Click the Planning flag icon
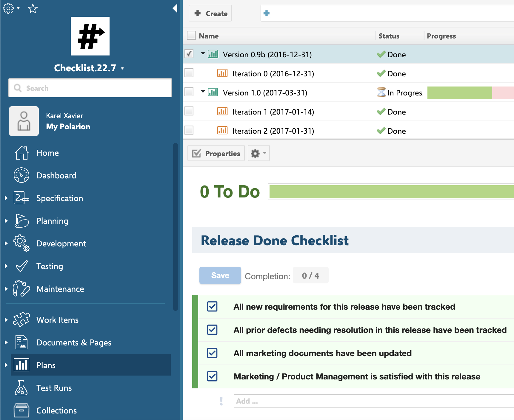The height and width of the screenshot is (420, 514). coord(21,221)
